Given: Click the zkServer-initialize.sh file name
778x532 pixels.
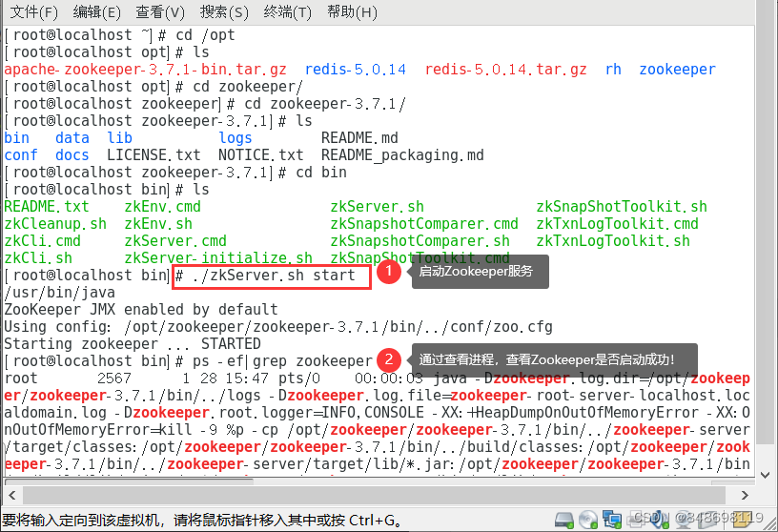Looking at the screenshot, I should (x=218, y=258).
